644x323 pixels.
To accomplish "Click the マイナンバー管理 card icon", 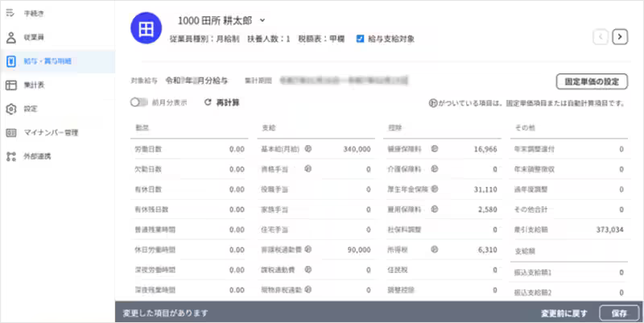I will pos(10,132).
